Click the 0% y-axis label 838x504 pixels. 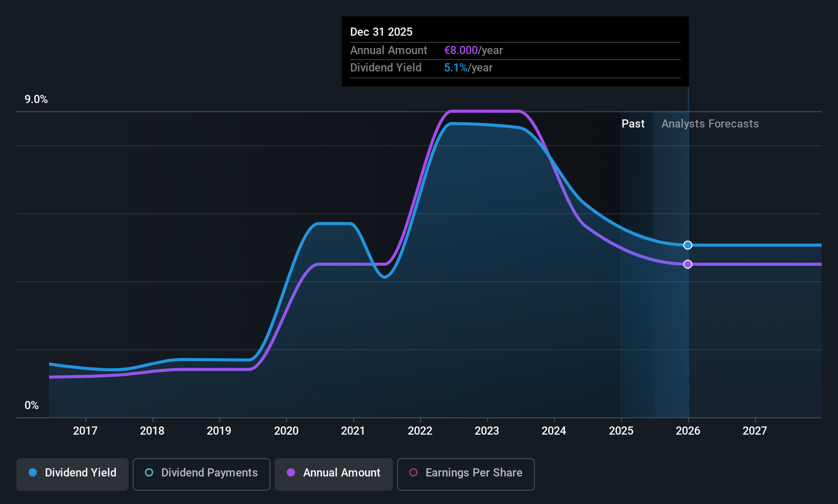point(32,406)
